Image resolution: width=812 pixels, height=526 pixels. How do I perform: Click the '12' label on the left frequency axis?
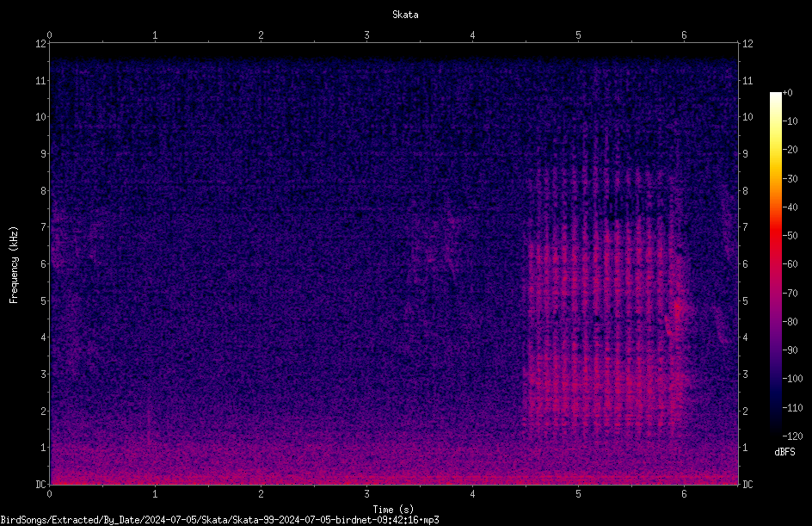pos(40,44)
